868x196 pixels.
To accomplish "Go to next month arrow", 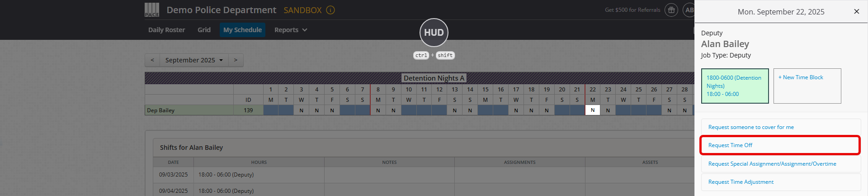I will click(x=236, y=60).
